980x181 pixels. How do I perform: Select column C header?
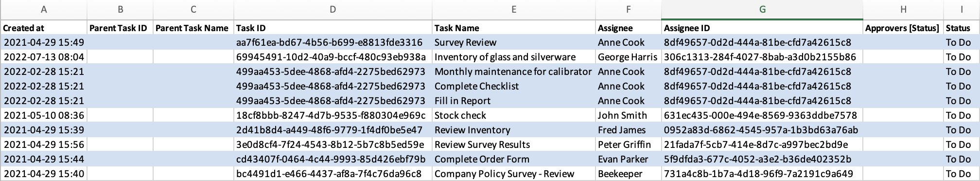(193, 9)
